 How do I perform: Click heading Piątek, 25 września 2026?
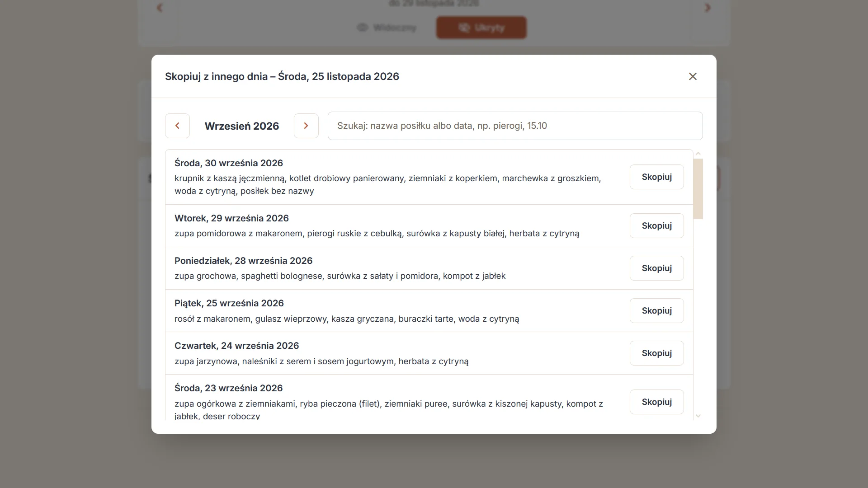click(x=229, y=303)
